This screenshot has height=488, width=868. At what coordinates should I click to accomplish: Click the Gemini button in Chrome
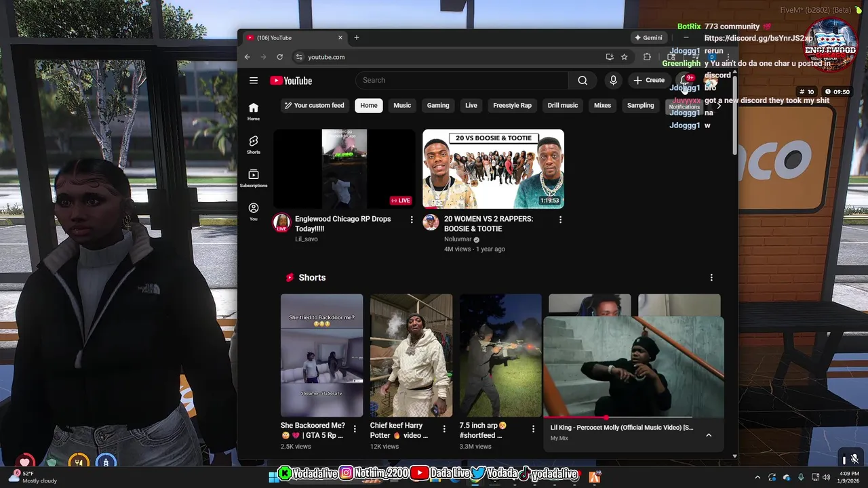point(648,38)
